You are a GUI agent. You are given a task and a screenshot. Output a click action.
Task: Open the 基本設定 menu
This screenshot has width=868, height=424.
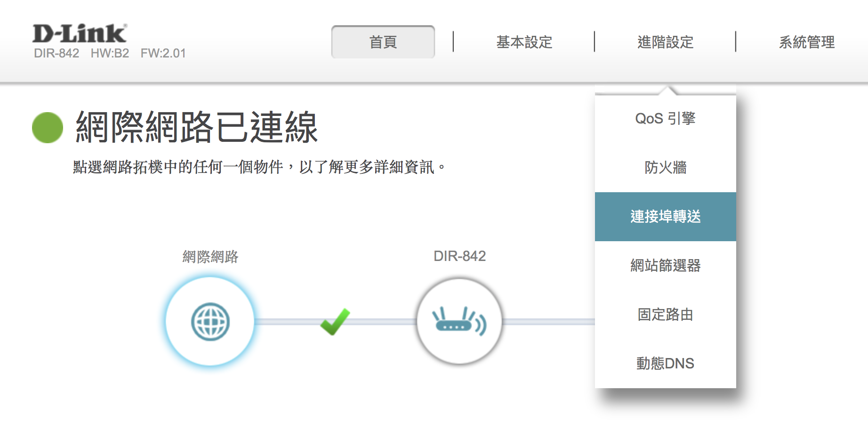pyautogui.click(x=524, y=42)
